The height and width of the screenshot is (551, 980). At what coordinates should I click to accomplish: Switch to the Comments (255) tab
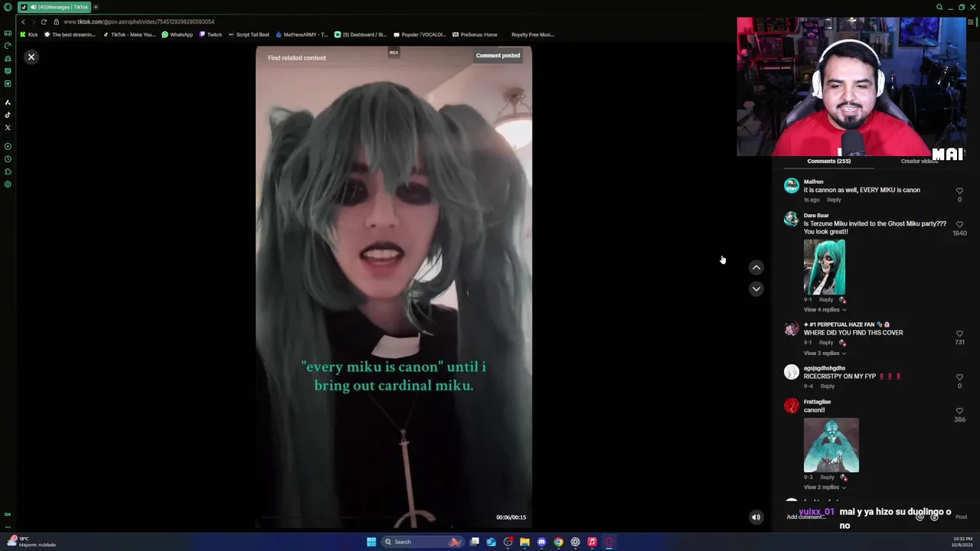point(828,161)
